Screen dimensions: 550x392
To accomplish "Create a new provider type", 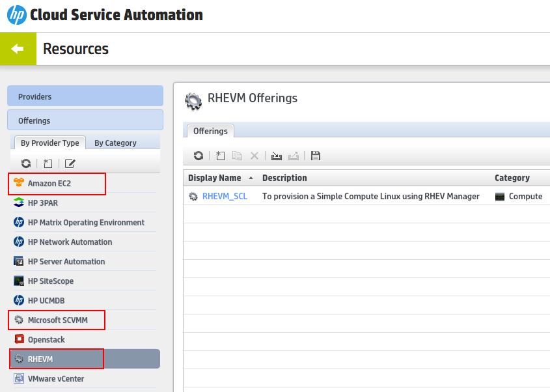I will click(48, 163).
